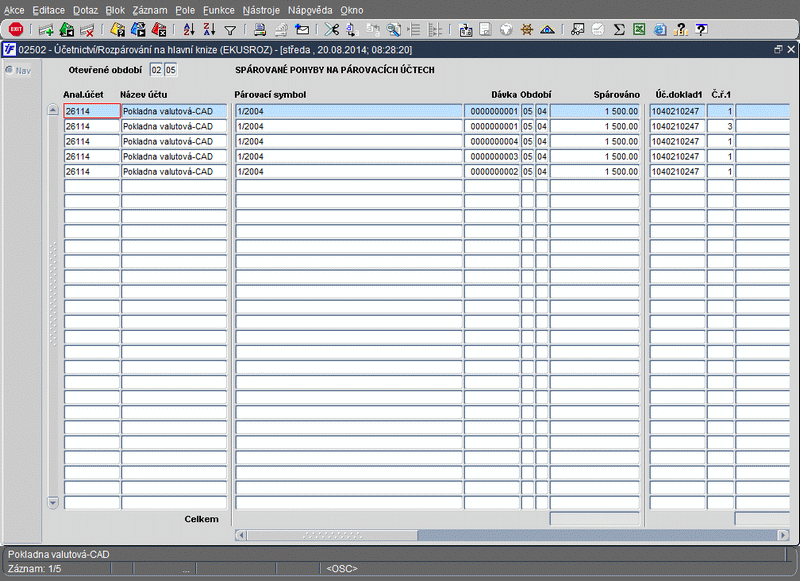This screenshot has height=581, width=800.
Task: Restore the inner form window
Action: (x=778, y=49)
